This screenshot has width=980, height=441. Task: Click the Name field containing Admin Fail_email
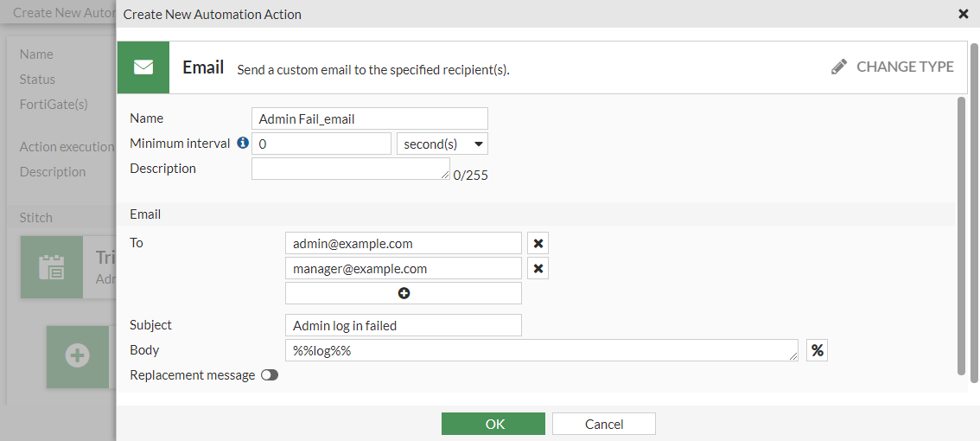pos(369,118)
